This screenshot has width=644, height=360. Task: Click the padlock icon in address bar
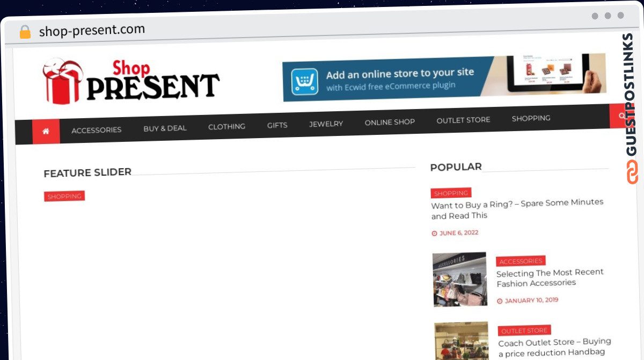click(x=25, y=32)
